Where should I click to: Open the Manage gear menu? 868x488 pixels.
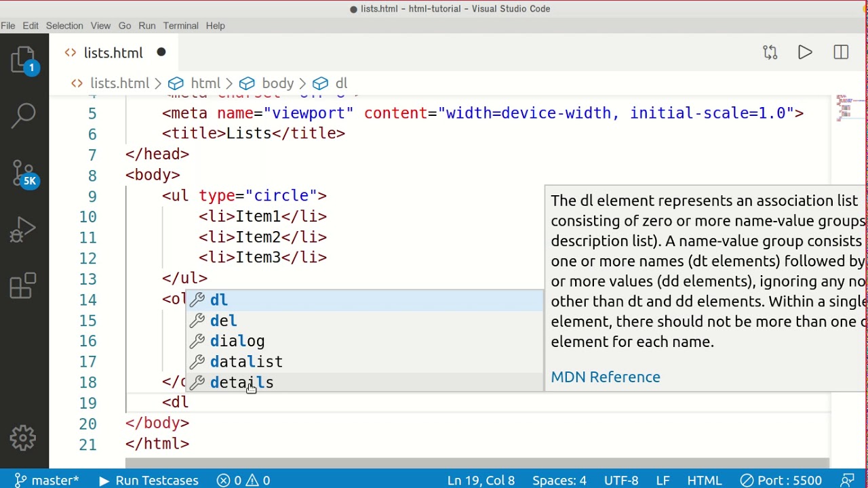(23, 438)
